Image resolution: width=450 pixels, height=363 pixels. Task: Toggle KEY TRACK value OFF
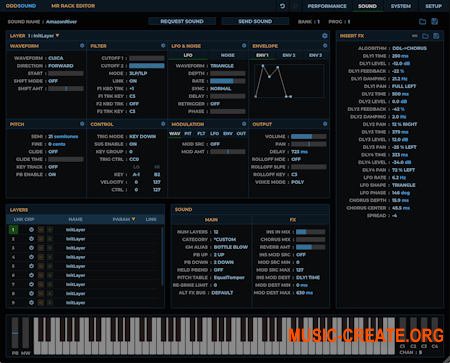(53, 167)
